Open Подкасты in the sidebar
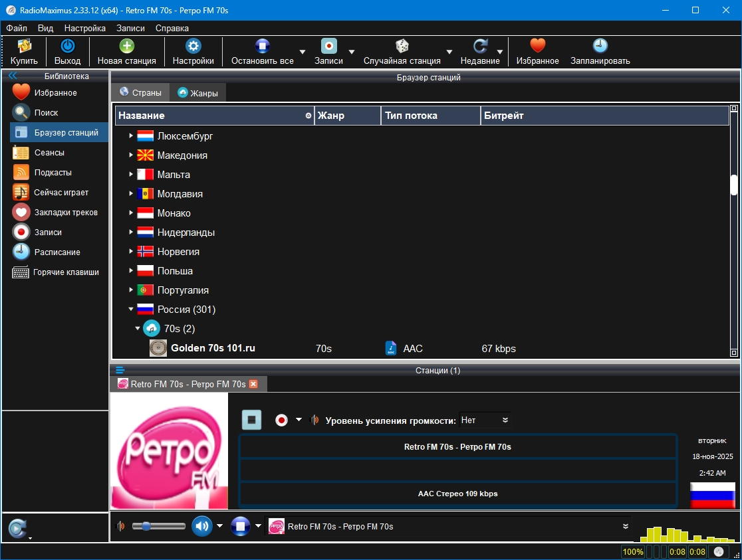The width and height of the screenshot is (742, 560). [x=53, y=172]
